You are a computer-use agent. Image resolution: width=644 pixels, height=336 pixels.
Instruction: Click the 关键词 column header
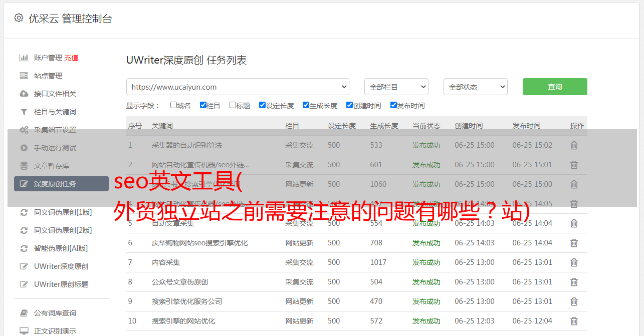pyautogui.click(x=162, y=126)
